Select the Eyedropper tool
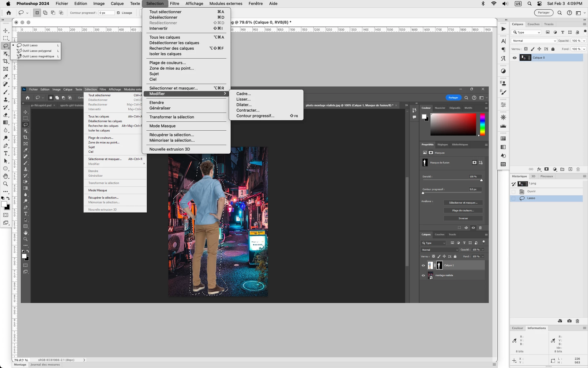The height and width of the screenshot is (368, 588). pos(6,77)
